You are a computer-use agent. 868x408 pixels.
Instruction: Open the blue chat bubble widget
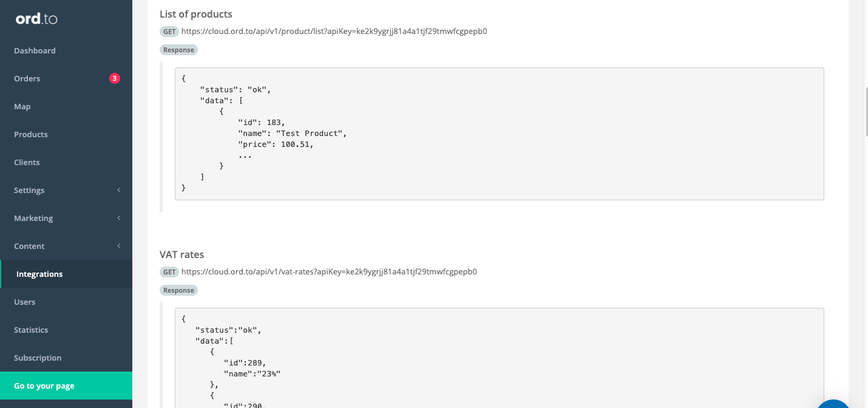coord(834,403)
